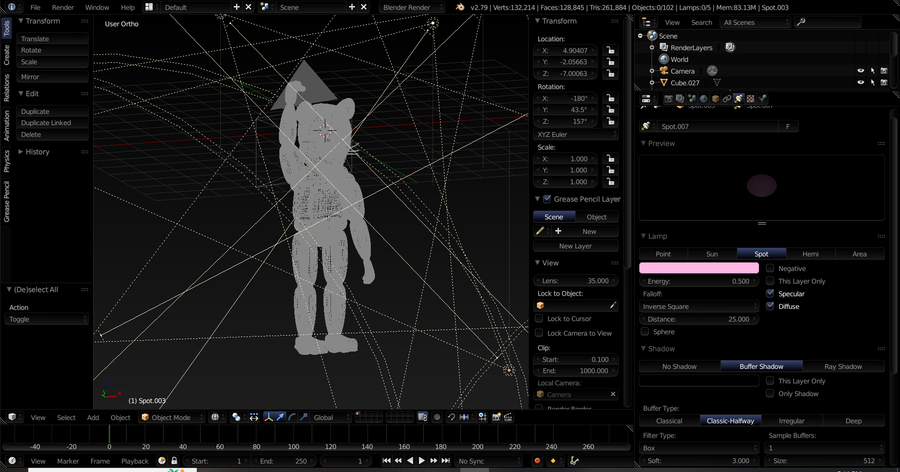Click the Duplicate Linked button

coord(53,123)
